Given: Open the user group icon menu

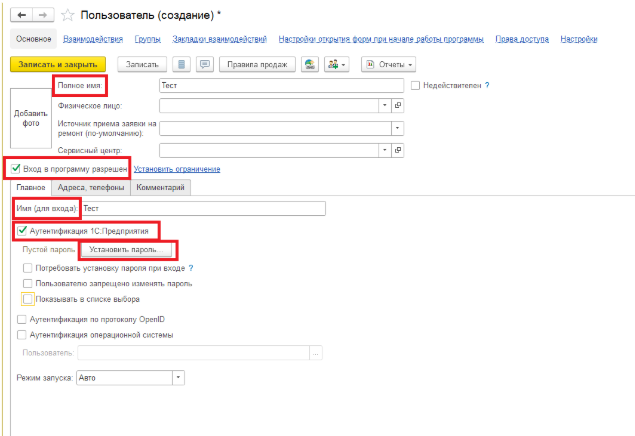Looking at the screenshot, I should pos(336,64).
